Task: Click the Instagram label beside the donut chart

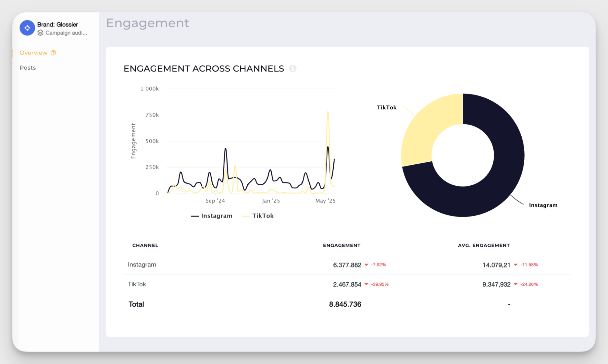Action: [543, 205]
